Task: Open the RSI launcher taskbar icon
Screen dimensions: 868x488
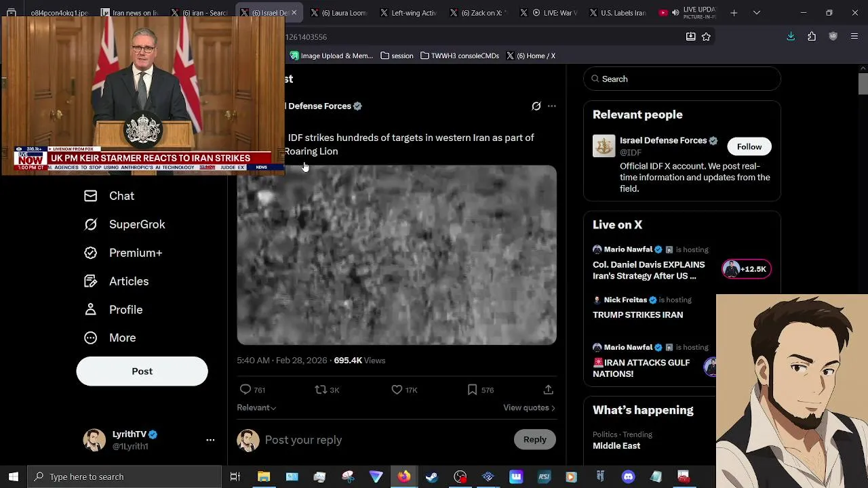Action: 544,476
